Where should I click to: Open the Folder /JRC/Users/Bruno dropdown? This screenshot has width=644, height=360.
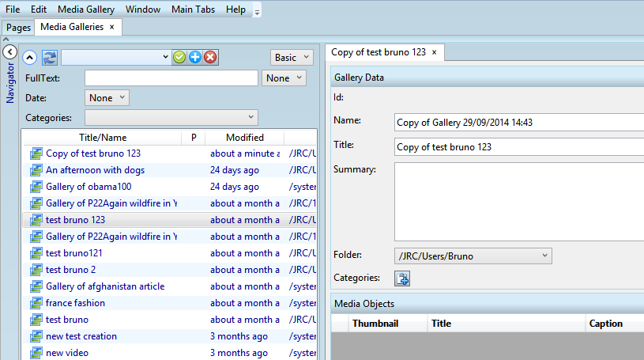[473, 256]
